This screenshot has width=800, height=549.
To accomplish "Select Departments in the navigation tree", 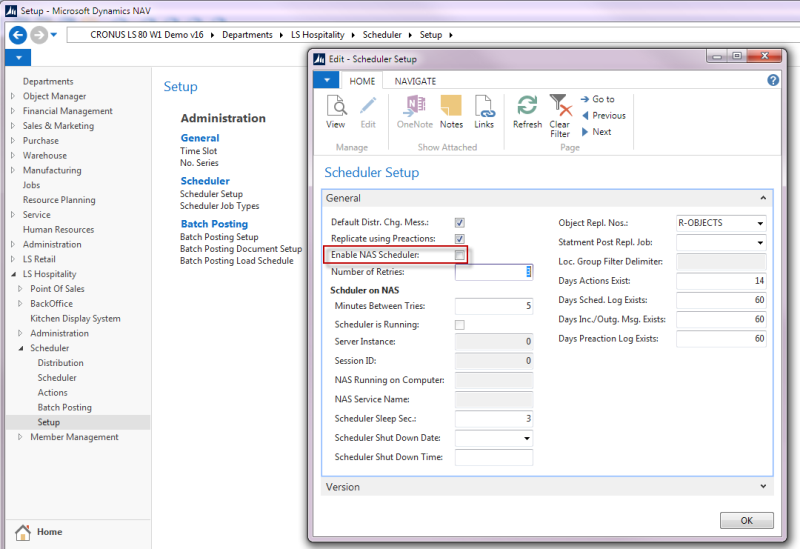I will [48, 81].
